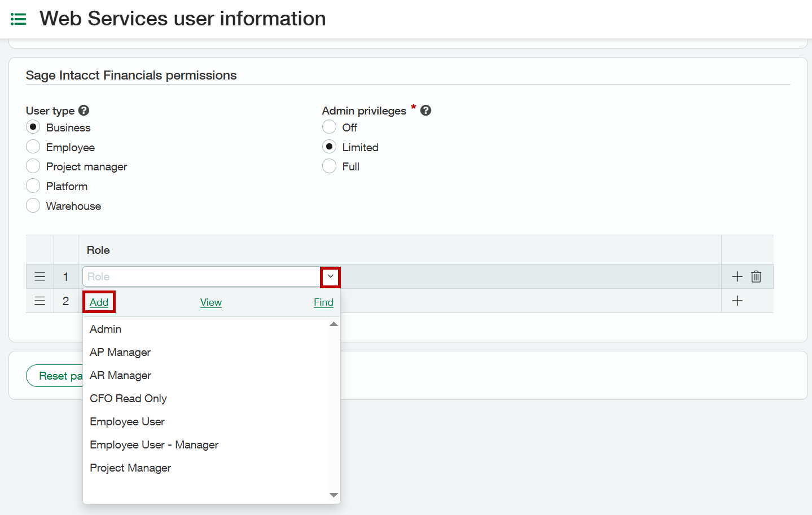812x515 pixels.
Task: Collapse the Role dropdown arrow
Action: [x=330, y=276]
